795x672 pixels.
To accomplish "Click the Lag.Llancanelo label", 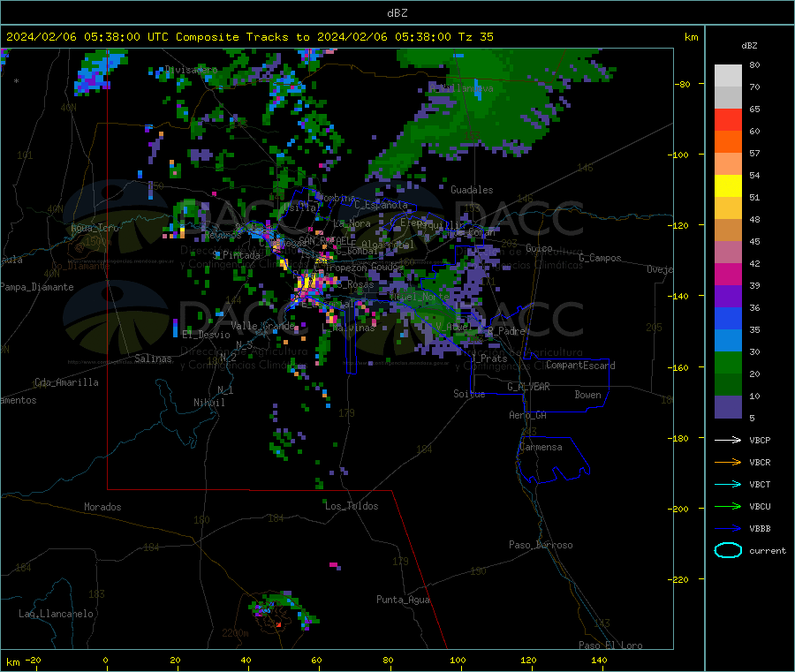I will tap(56, 614).
